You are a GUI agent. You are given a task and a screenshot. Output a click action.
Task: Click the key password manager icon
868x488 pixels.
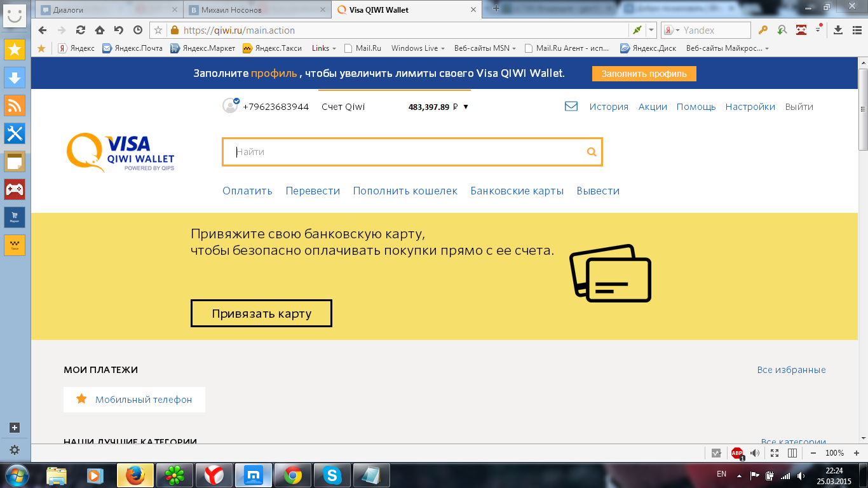point(763,30)
